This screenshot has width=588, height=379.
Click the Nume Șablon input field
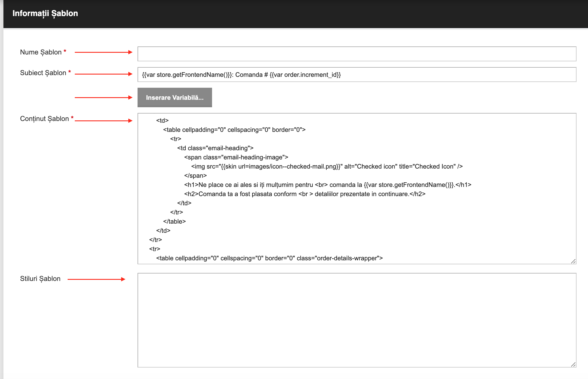357,54
